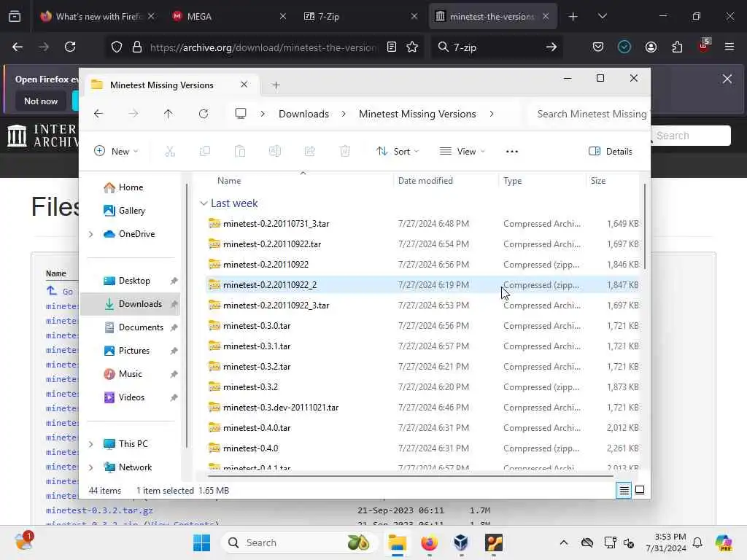This screenshot has width=747, height=560.
Task: Switch to the 7-Zip browser tab
Action: [360, 16]
